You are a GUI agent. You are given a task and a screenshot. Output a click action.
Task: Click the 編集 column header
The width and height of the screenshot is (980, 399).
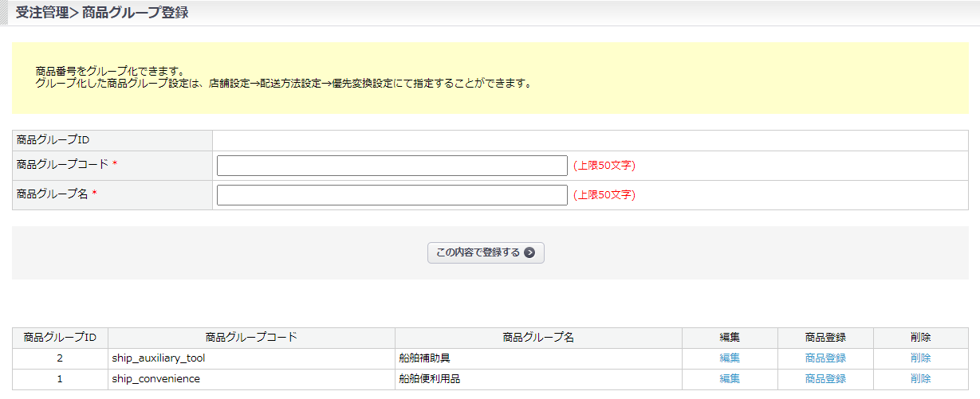pos(730,338)
